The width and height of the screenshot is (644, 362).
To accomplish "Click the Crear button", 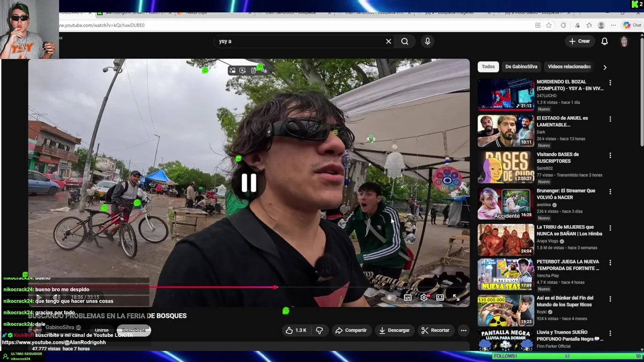I will click(580, 41).
